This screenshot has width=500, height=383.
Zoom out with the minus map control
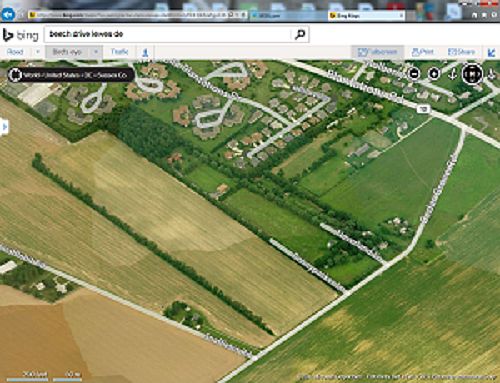(414, 74)
